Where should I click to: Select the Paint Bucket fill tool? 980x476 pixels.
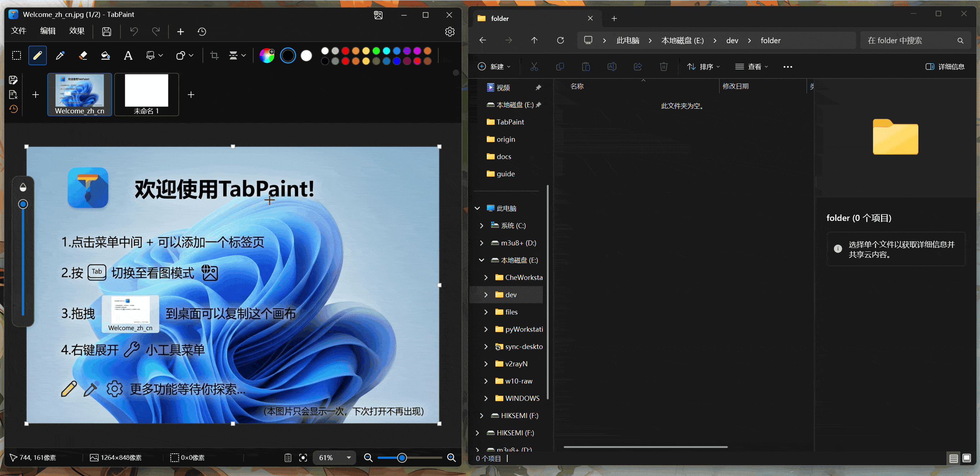(x=105, y=55)
